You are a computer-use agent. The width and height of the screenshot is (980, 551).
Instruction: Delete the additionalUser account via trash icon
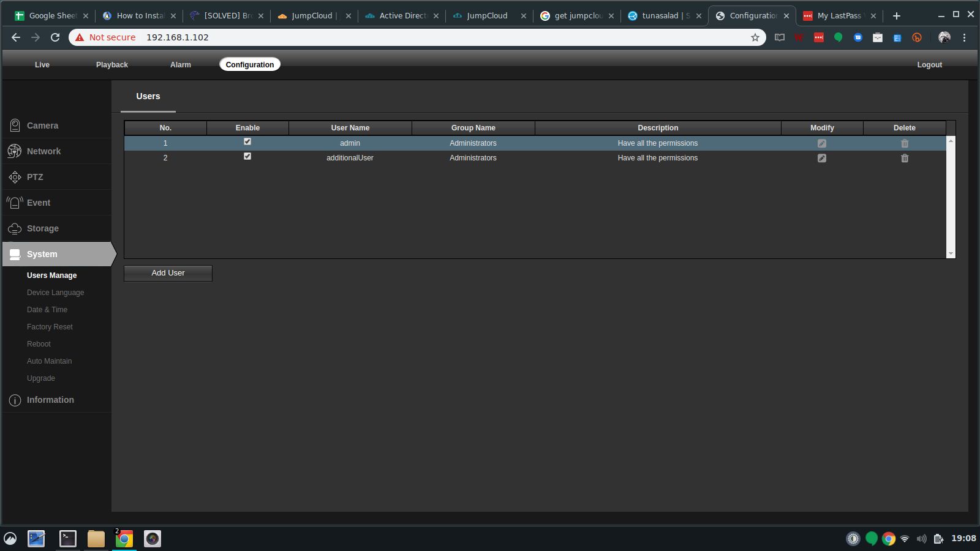click(904, 158)
